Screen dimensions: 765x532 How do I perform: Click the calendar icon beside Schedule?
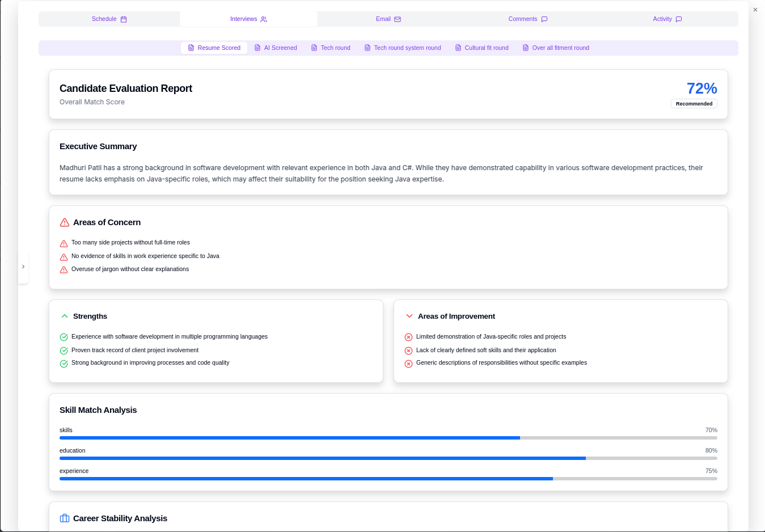[x=124, y=19]
